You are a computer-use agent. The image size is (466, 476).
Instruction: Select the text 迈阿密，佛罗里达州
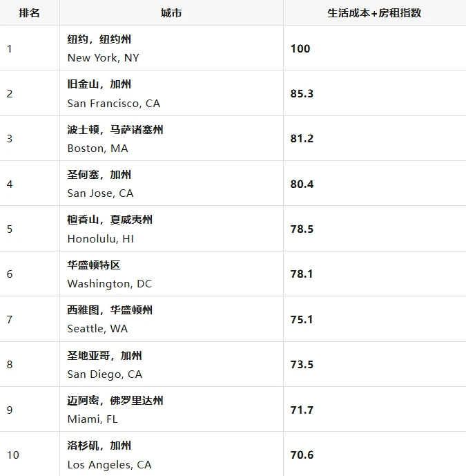pyautogui.click(x=115, y=401)
